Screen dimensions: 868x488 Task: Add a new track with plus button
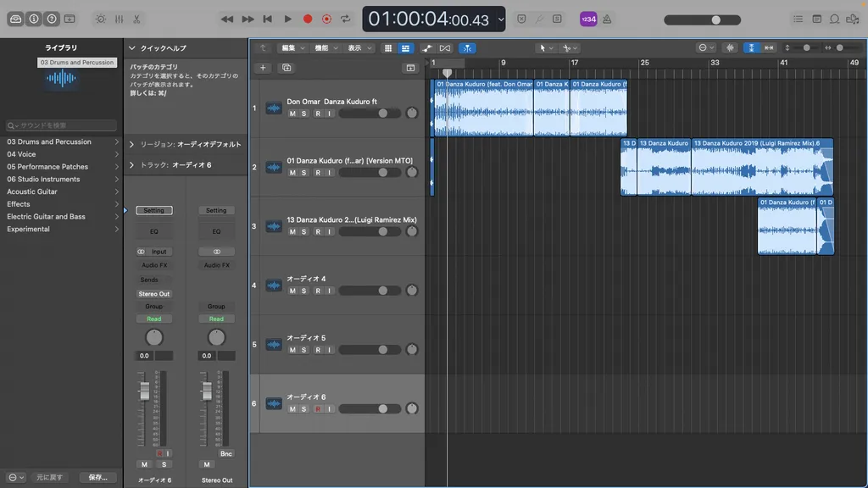(263, 68)
